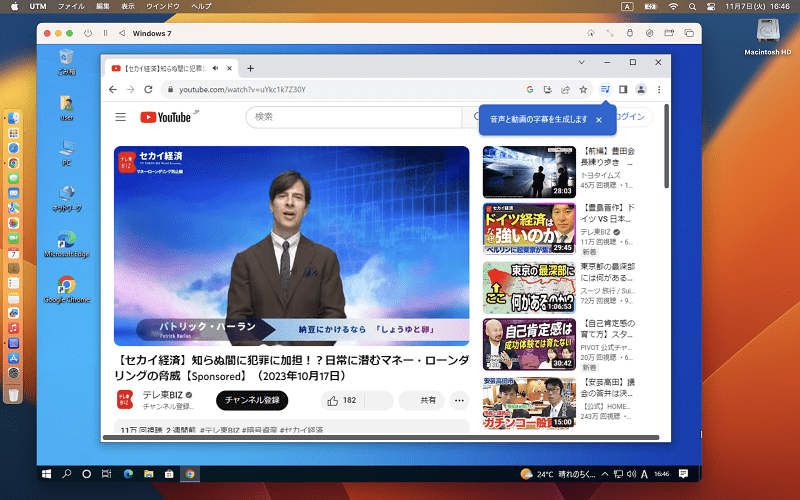Open the 表示 menu in menu bar

pyautogui.click(x=128, y=6)
